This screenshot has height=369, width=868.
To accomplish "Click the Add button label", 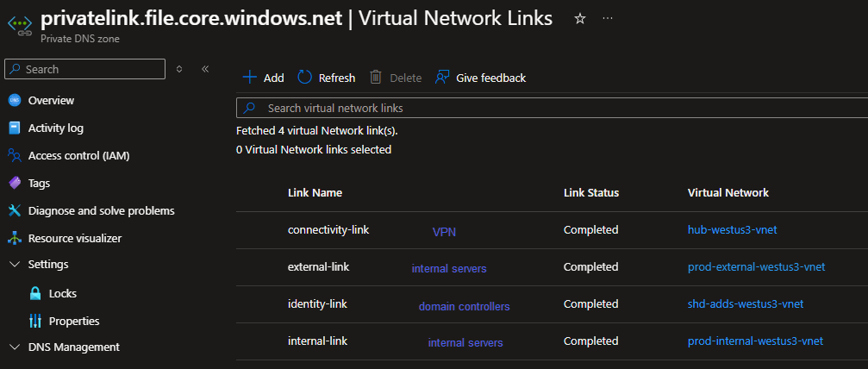I will pyautogui.click(x=273, y=78).
